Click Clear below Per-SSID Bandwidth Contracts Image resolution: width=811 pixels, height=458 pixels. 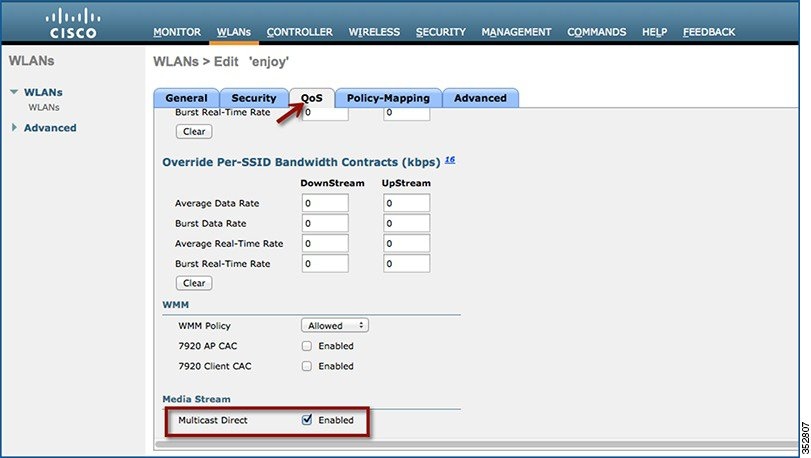click(194, 283)
